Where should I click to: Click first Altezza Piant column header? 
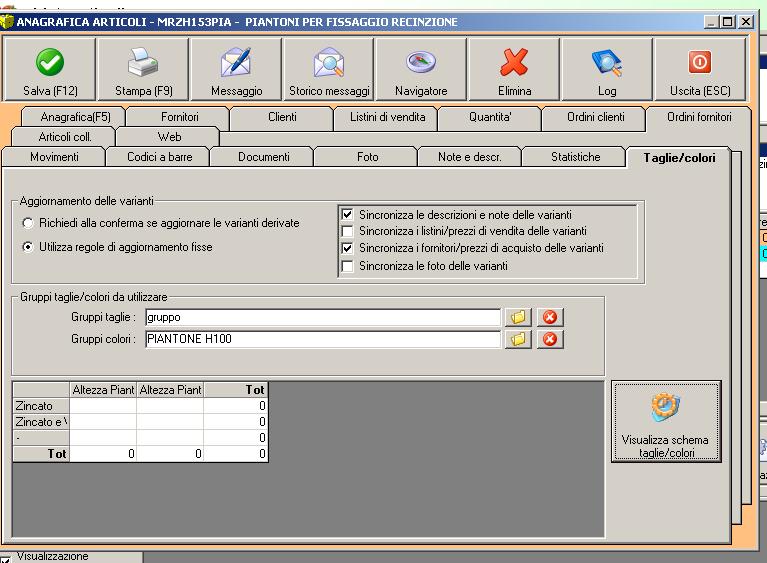point(103,390)
